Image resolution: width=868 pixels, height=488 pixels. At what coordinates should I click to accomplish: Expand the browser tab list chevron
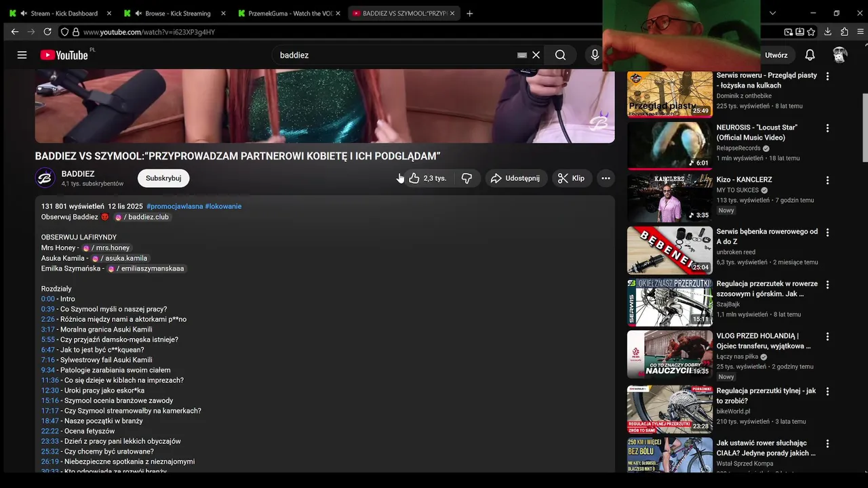pos(772,14)
